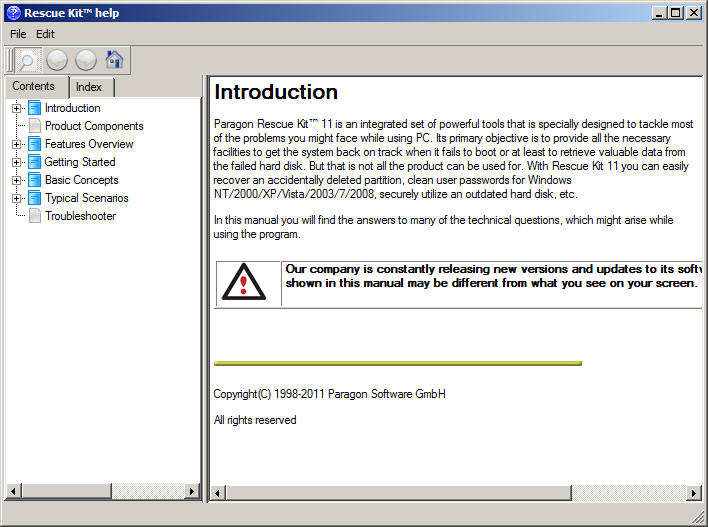Viewport: 708px width, 527px height.
Task: Expand the Basic Concepts tree node
Action: point(16,181)
